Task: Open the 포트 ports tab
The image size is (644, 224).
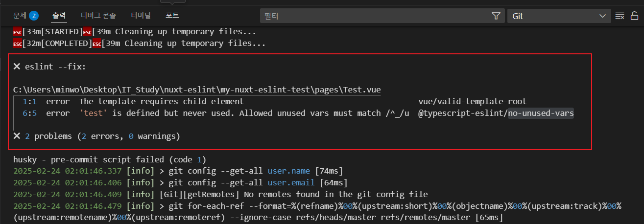Action: 172,16
